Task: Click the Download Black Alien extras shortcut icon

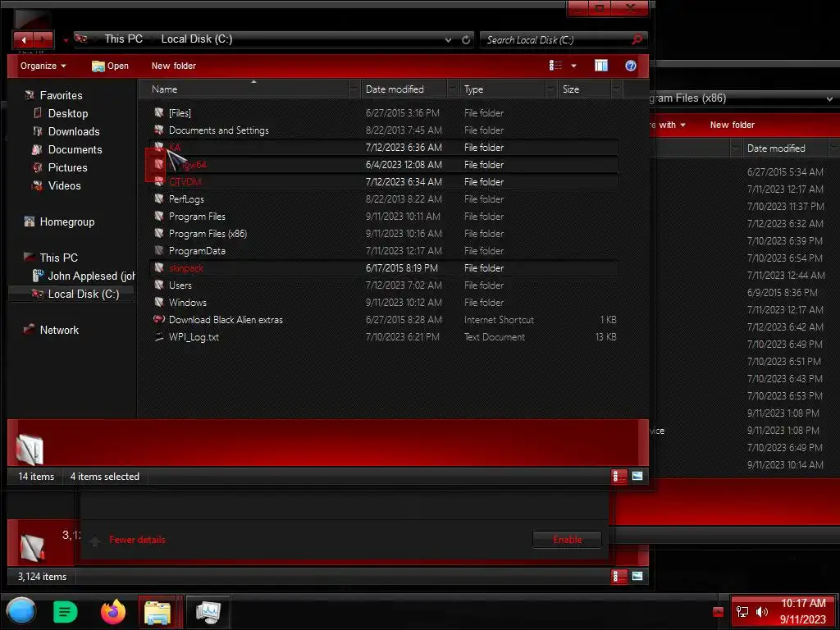Action: tap(159, 319)
